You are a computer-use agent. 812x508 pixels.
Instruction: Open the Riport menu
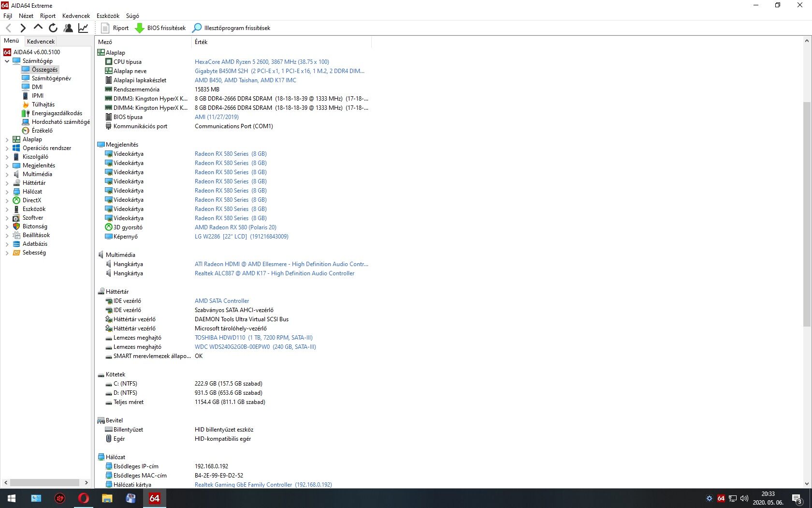tap(48, 16)
